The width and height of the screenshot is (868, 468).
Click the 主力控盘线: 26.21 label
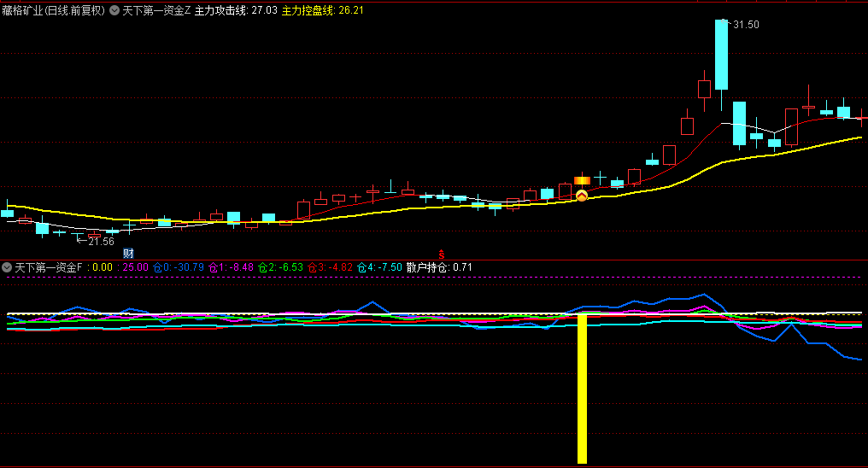pos(323,10)
